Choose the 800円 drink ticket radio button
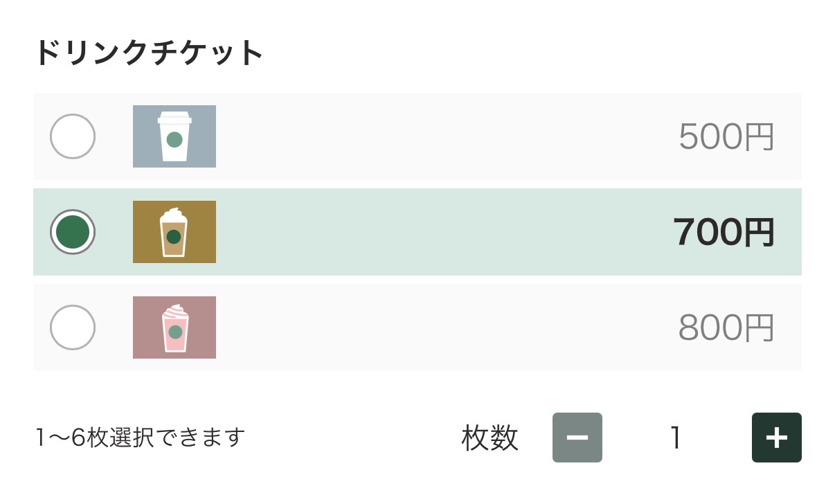Viewport: 835px width, 504px height. pyautogui.click(x=73, y=327)
